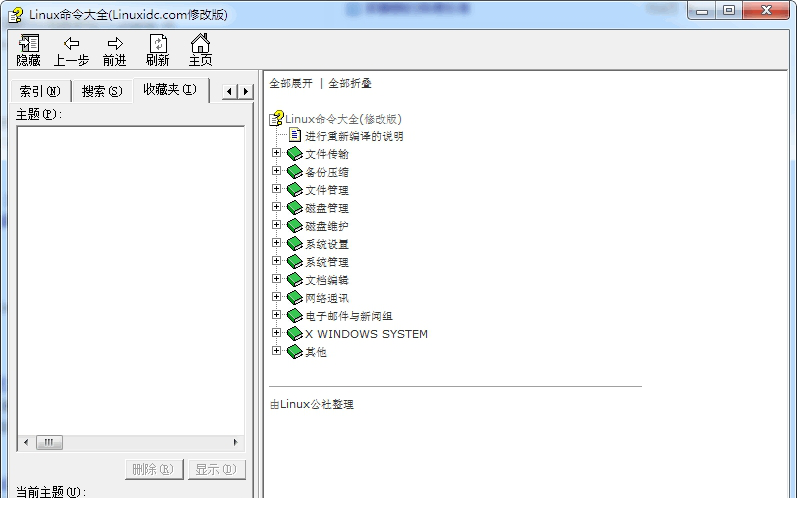The image size is (797, 517).
Task: Click the green book icon for 系统设置
Action: click(295, 244)
